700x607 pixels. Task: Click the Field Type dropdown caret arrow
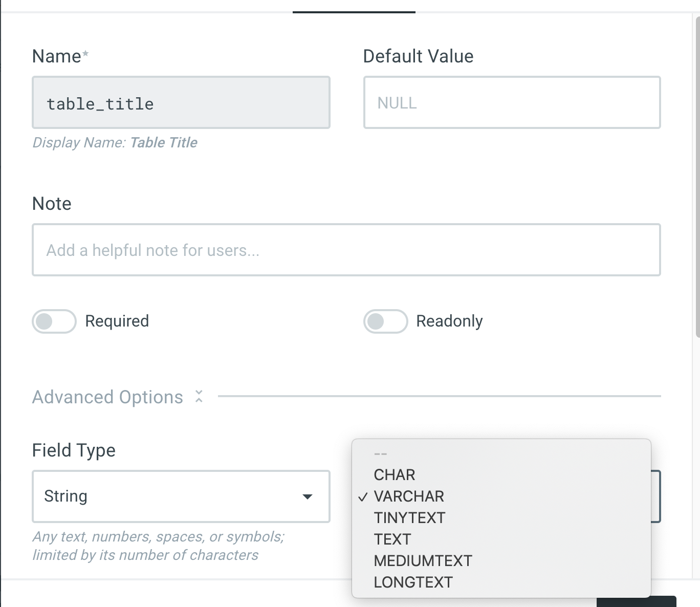coord(308,496)
